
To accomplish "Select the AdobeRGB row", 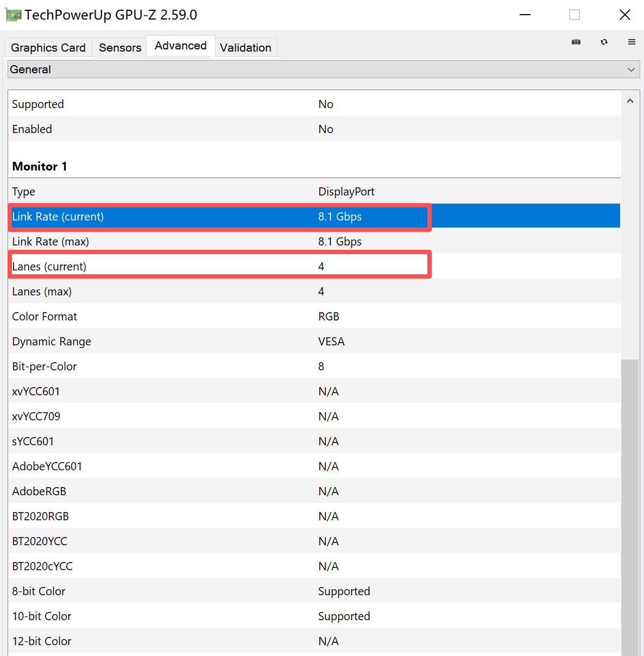I will click(314, 491).
